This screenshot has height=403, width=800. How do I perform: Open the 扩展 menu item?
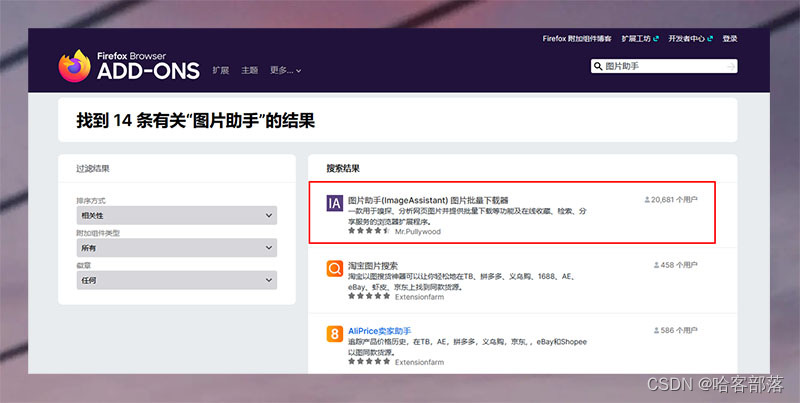221,70
